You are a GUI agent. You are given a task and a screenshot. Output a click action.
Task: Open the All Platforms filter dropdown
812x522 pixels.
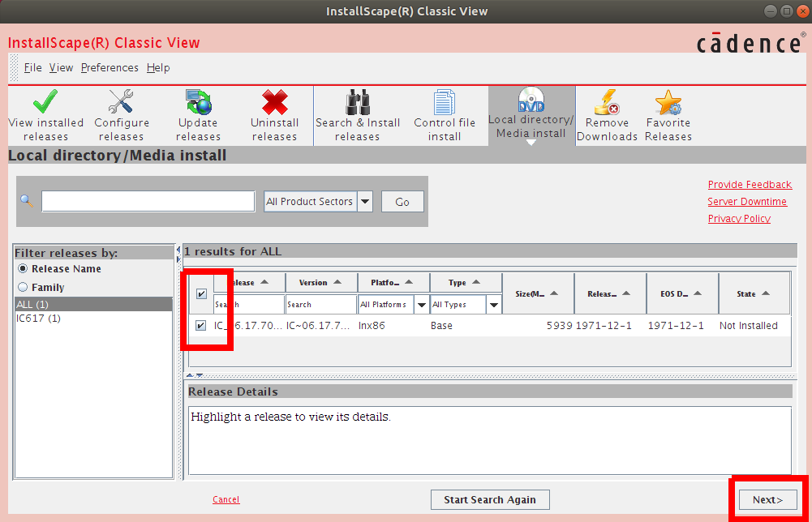tap(422, 304)
